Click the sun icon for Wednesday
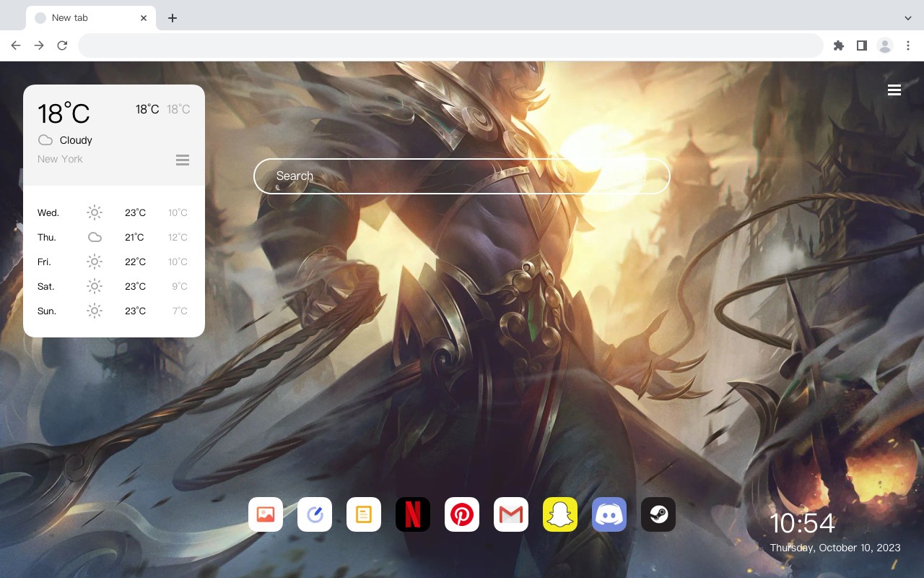Image resolution: width=924 pixels, height=578 pixels. click(95, 212)
